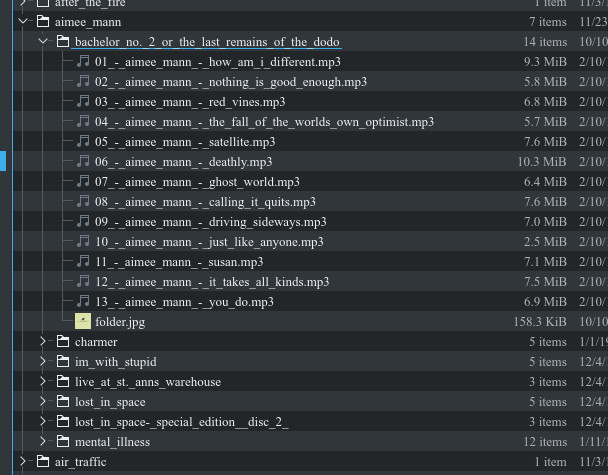Viewport: 608px width, 475px height.
Task: Click music icon for nothing_is_good_enough.mp3
Action: tap(83, 81)
